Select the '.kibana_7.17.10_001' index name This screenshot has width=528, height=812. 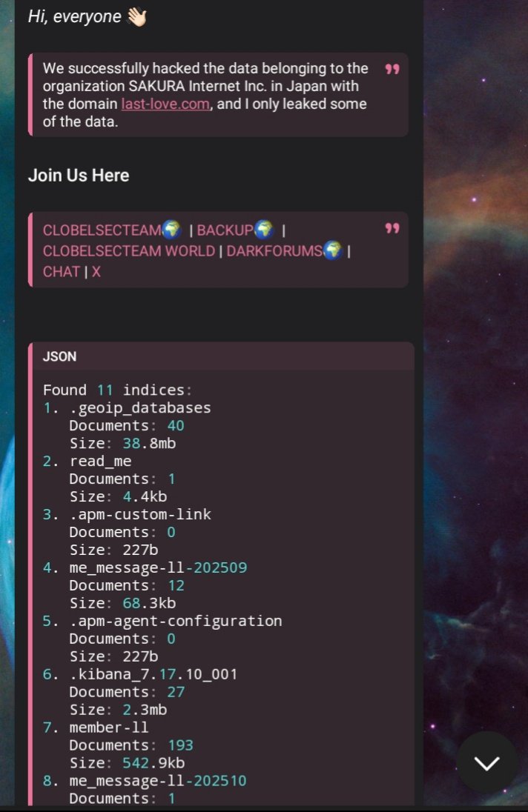pos(154,674)
